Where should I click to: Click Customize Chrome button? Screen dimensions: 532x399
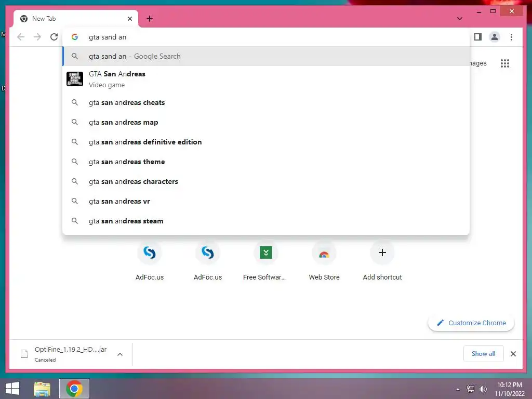pyautogui.click(x=471, y=323)
